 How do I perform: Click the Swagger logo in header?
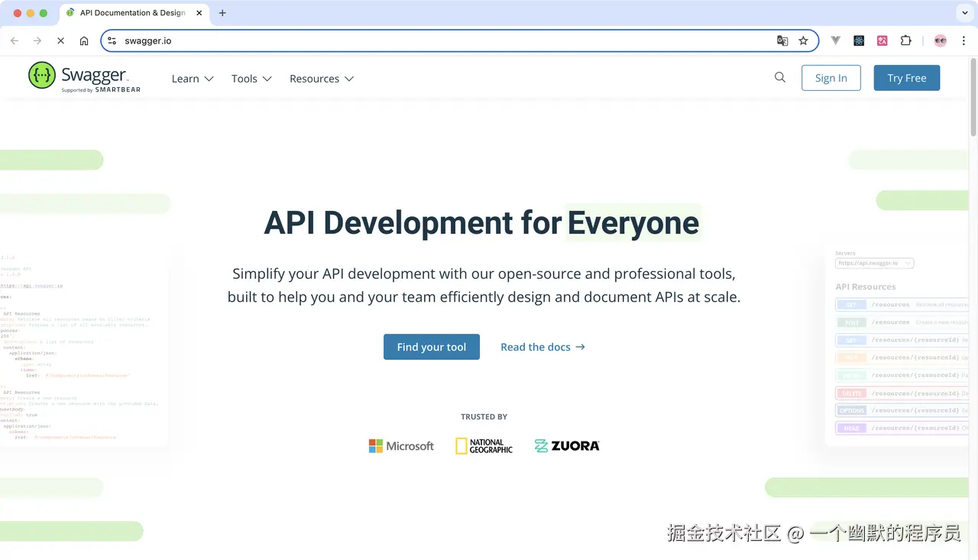click(84, 77)
